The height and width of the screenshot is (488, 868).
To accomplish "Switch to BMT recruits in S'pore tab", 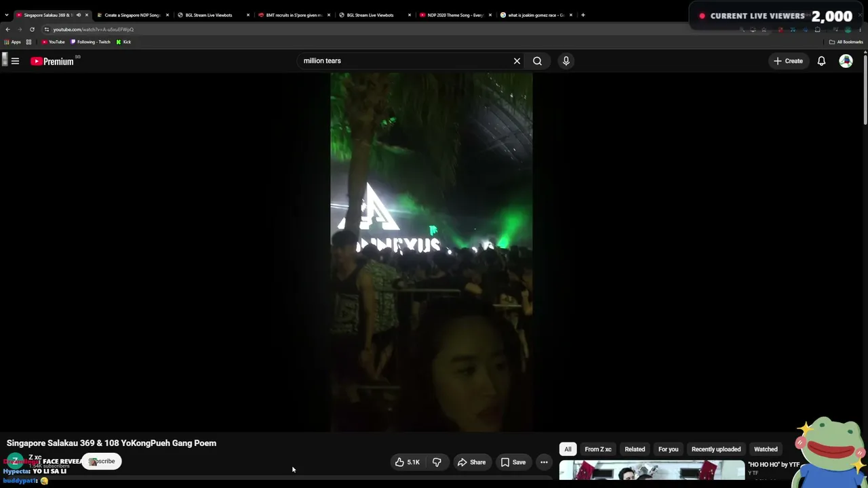I will pyautogui.click(x=294, y=15).
